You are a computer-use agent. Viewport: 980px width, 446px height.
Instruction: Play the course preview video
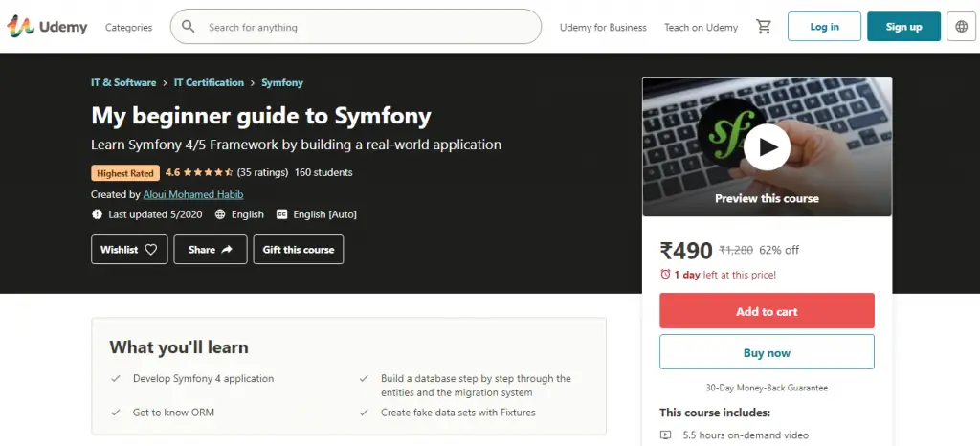[x=767, y=146]
